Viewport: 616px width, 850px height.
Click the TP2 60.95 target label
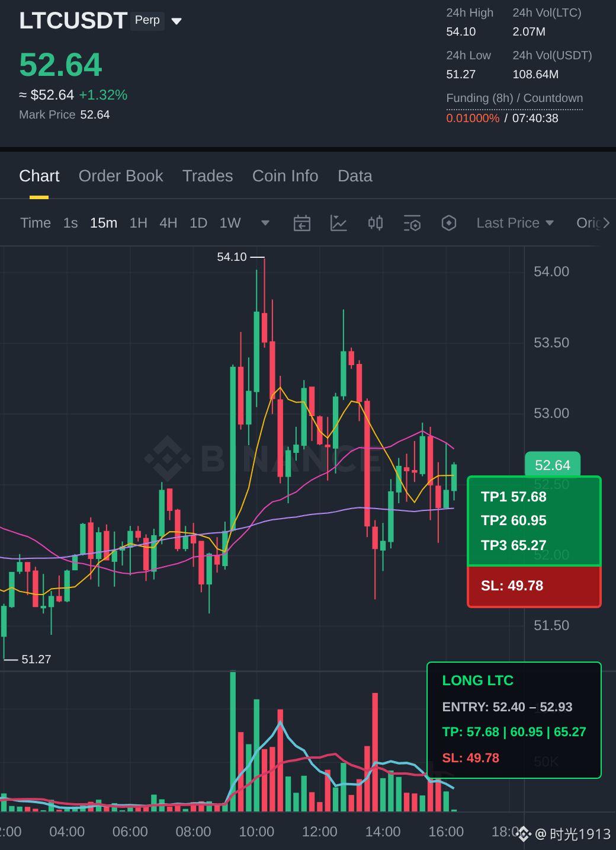click(x=514, y=520)
